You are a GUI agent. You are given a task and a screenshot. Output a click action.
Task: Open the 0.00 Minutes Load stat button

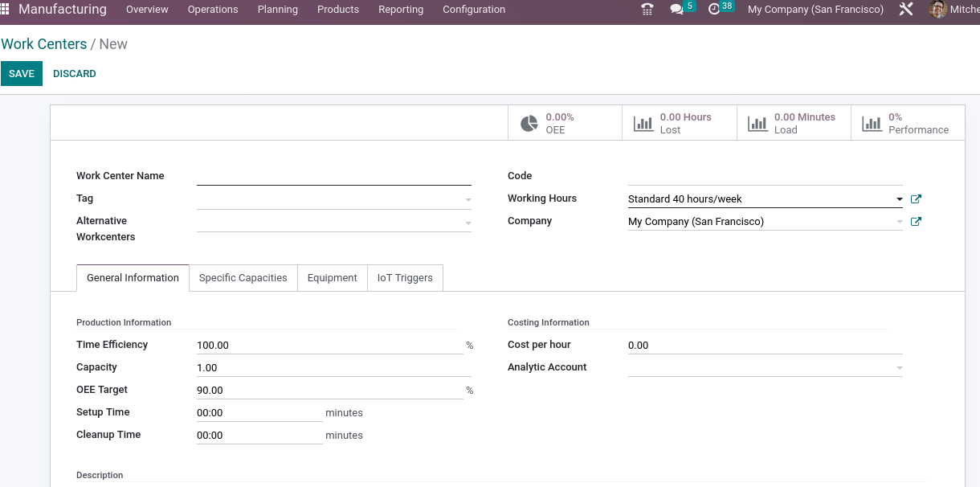[793, 123]
